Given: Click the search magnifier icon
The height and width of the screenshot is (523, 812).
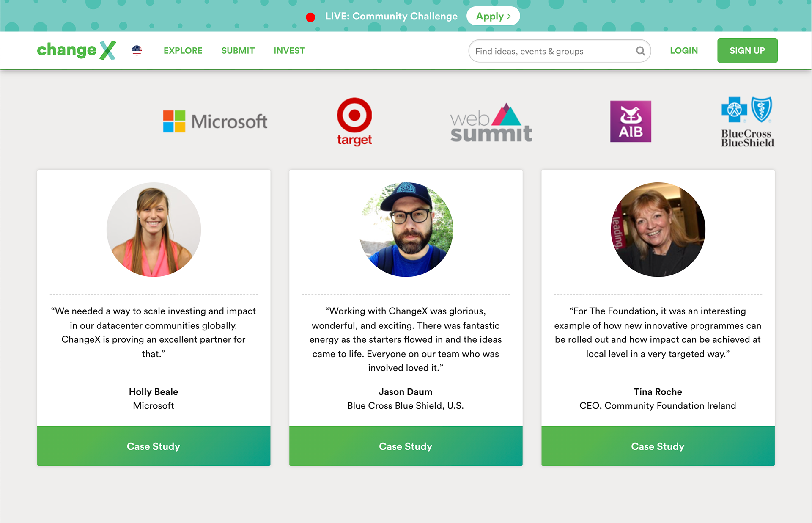Looking at the screenshot, I should click(640, 51).
